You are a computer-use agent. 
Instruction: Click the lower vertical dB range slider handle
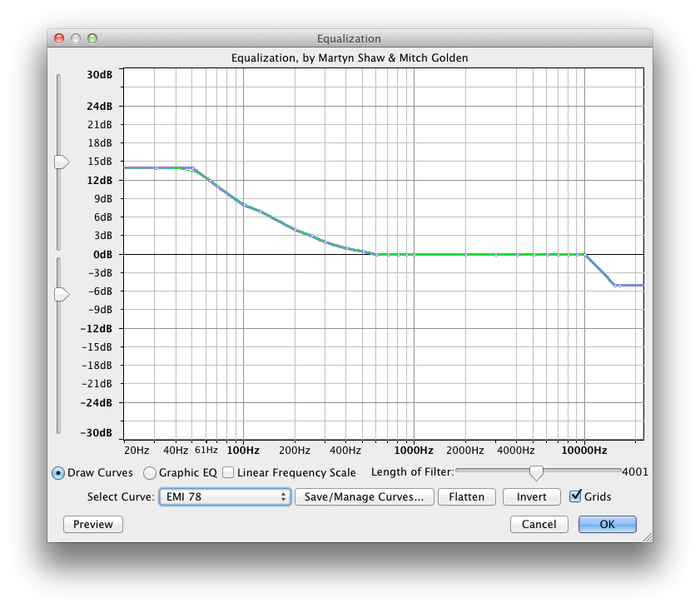click(x=62, y=294)
